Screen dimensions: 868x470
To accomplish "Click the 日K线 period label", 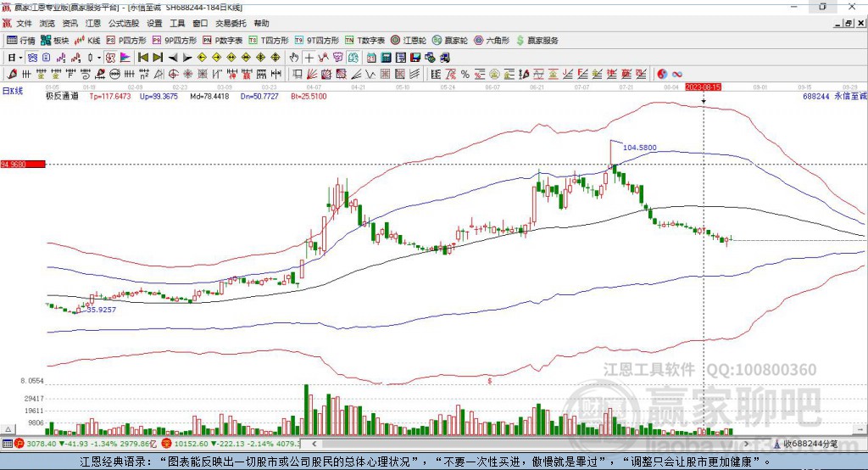I will 13,91.
